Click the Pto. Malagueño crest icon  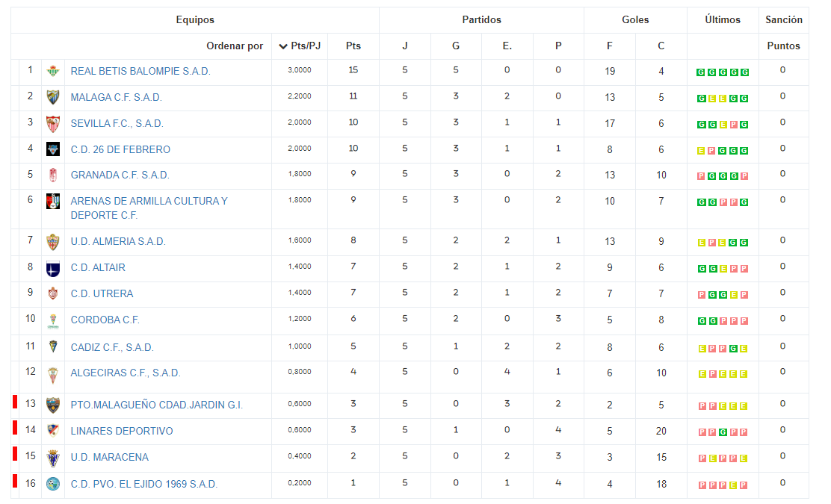tap(53, 405)
